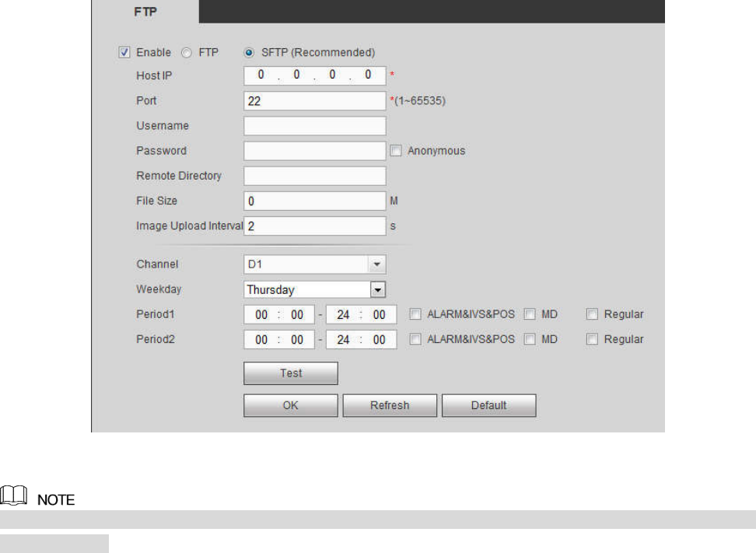756x553 pixels.
Task: Click the File Size field
Action: pos(315,201)
